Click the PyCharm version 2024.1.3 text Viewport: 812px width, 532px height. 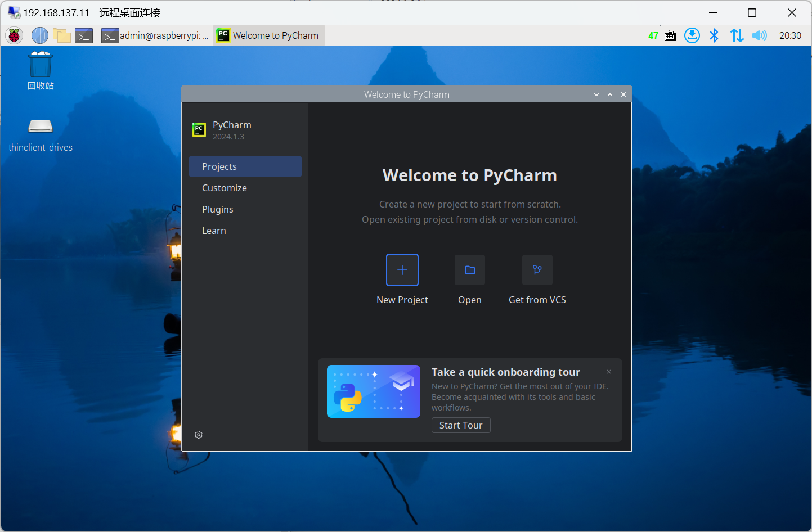pos(228,137)
